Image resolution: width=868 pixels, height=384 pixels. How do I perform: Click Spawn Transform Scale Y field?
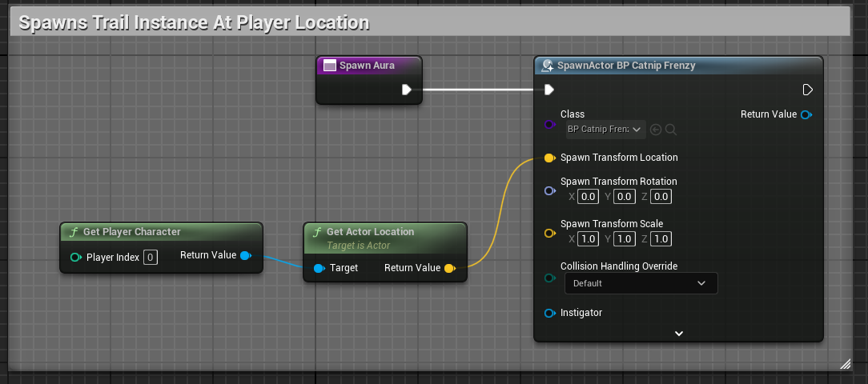point(624,239)
